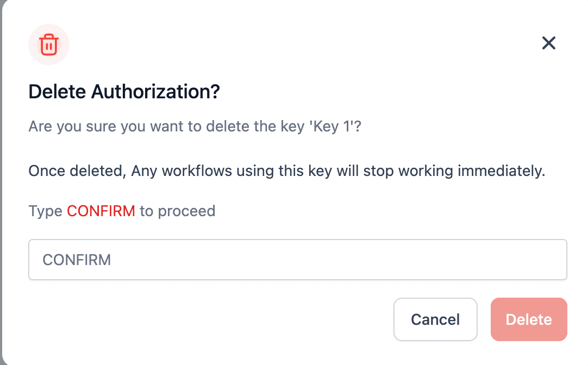Cancel the key deletion
The image size is (588, 365).
click(435, 319)
